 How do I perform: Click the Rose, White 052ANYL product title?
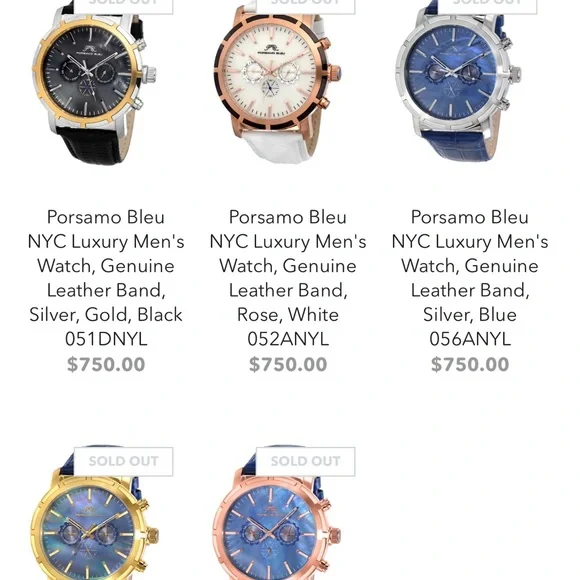point(288,278)
